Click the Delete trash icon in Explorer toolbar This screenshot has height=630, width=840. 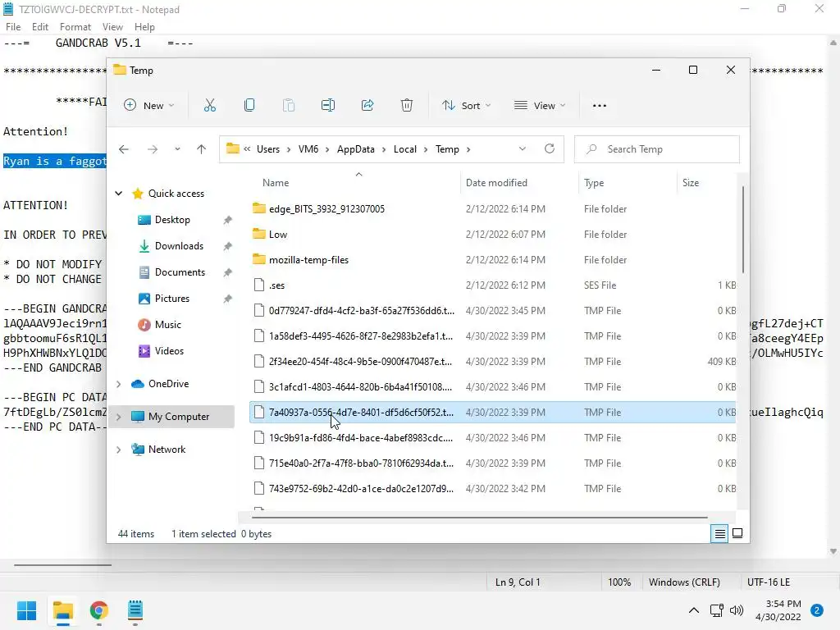point(407,106)
